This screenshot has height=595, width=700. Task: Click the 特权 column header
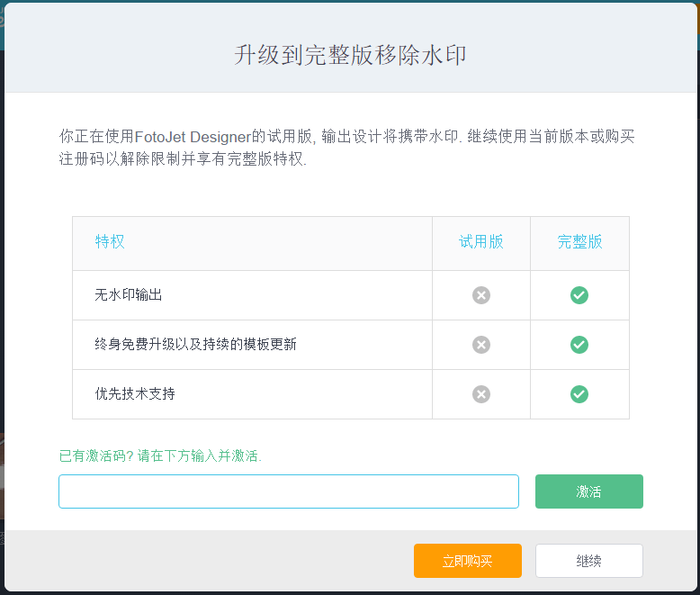tap(110, 241)
